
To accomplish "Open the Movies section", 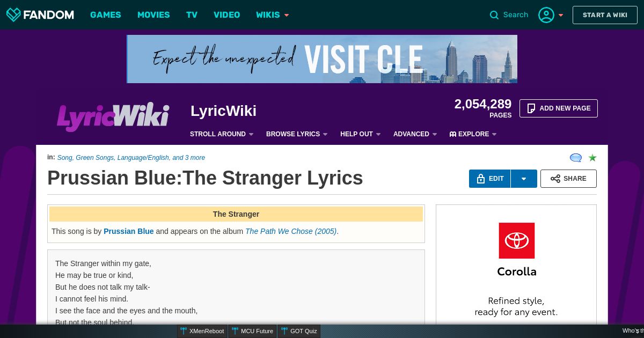I will point(153,15).
